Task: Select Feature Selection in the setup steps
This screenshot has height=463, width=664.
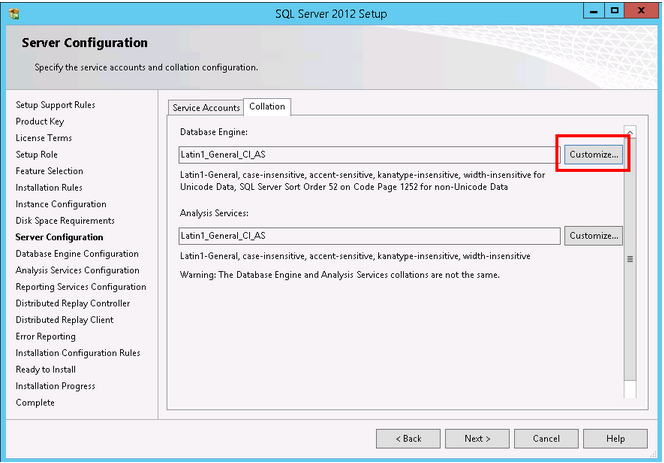Action: pyautogui.click(x=50, y=171)
